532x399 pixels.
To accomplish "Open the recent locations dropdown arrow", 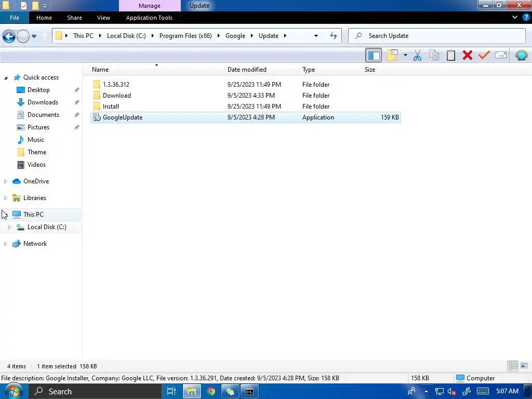I will click(34, 36).
